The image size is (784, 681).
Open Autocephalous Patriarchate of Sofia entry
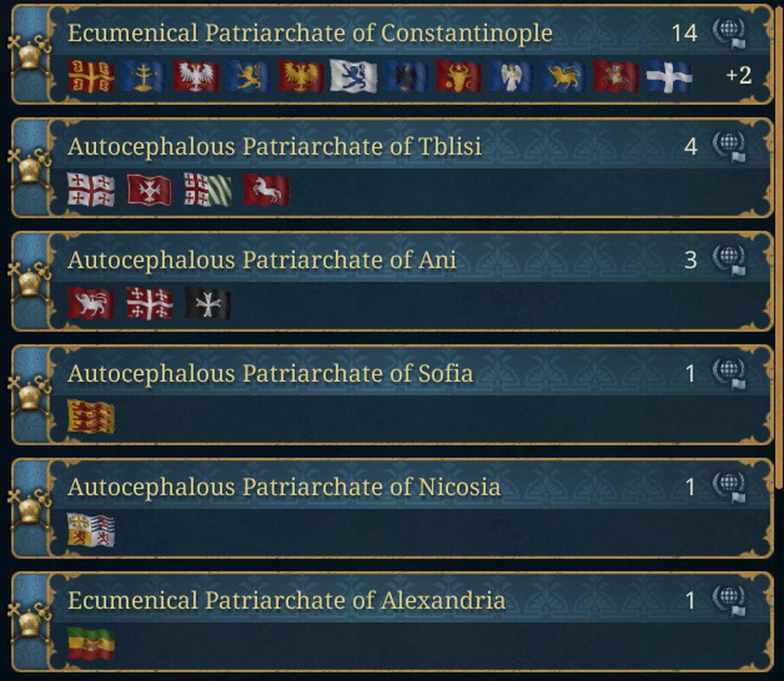[x=270, y=373]
